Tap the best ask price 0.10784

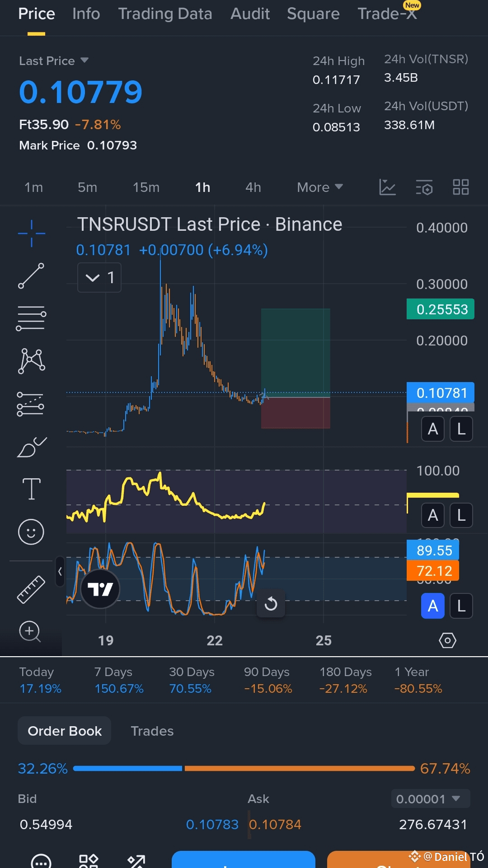pos(275,825)
